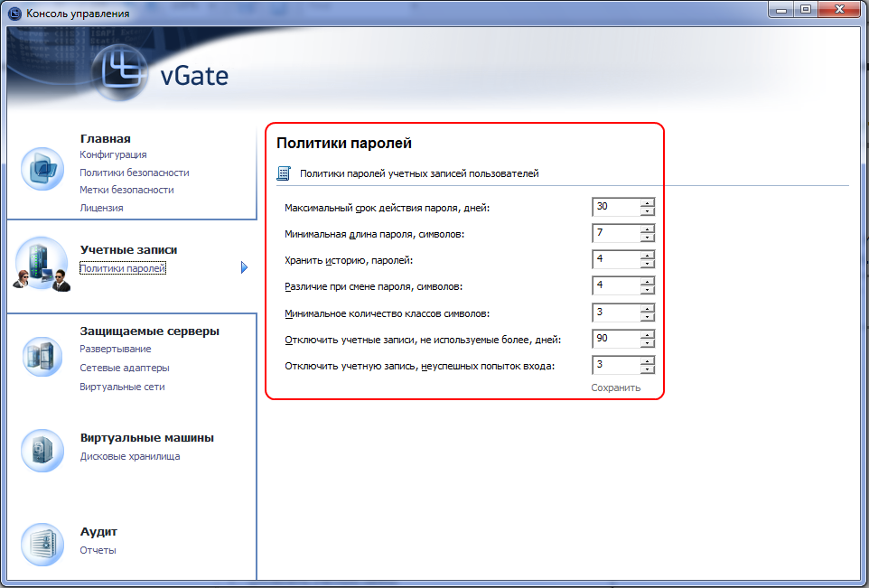Increase unused accounts days spinner up
Viewport: 869px width, 588px height.
648,334
